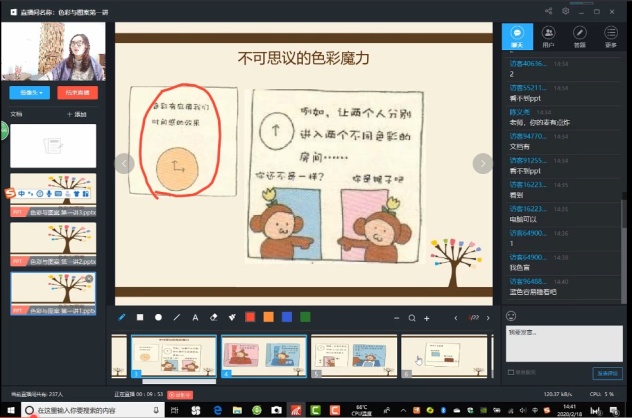632x418 pixels.
Task: Select the straight line tool
Action: pos(177,317)
